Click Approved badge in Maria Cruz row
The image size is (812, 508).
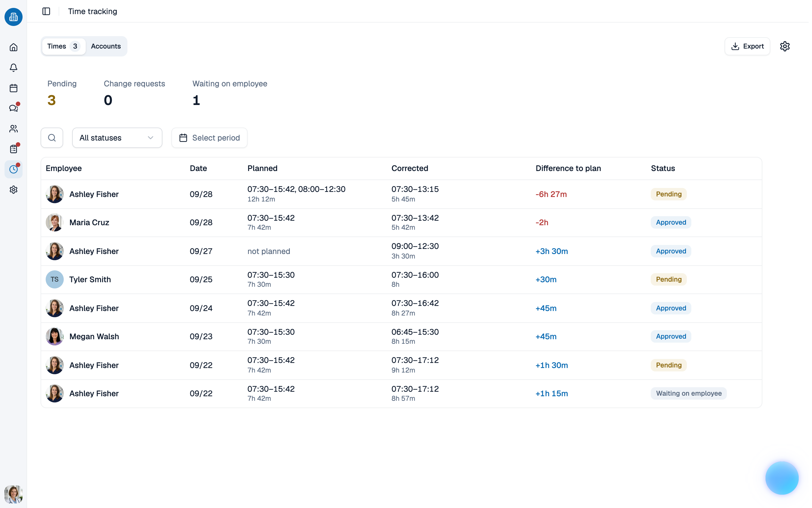coord(671,222)
